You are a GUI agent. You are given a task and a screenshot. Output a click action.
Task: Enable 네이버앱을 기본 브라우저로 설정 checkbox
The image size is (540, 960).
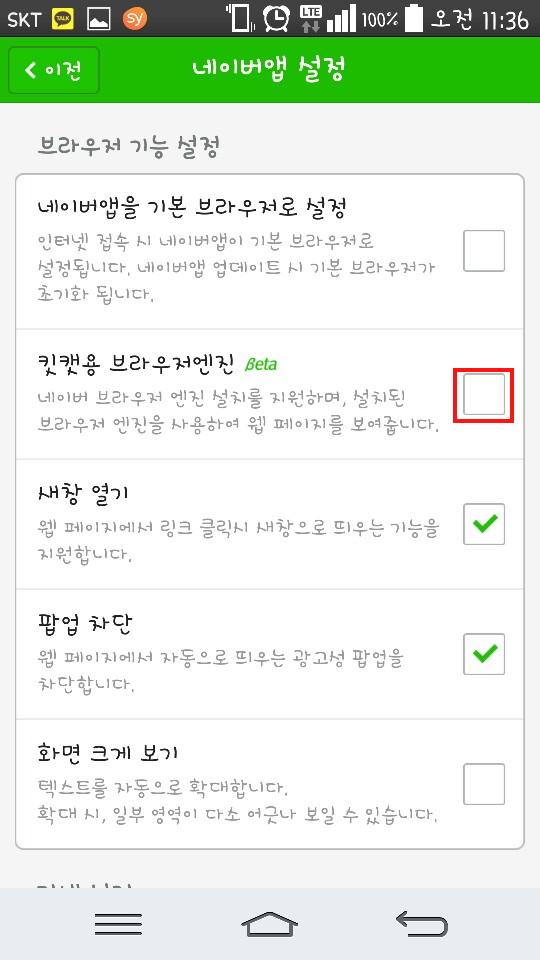(484, 251)
